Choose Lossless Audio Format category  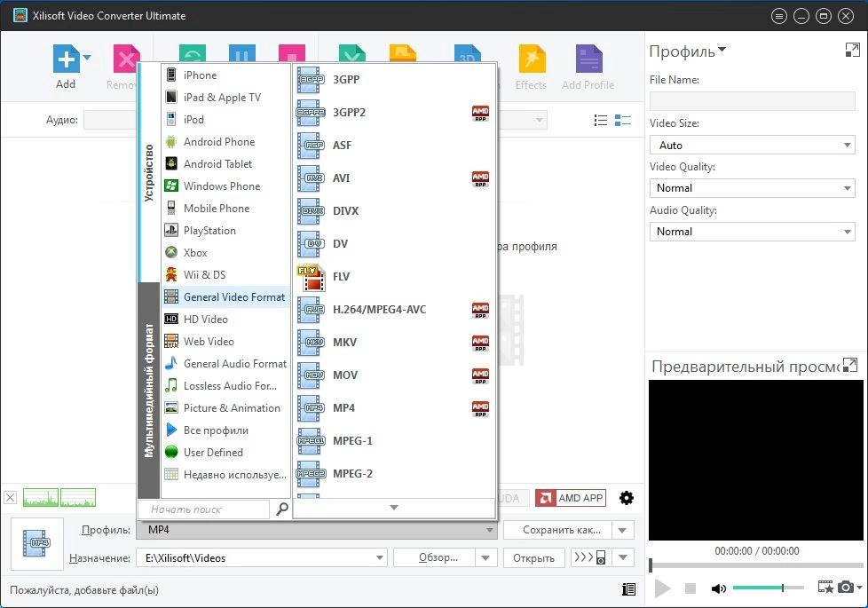coord(225,385)
